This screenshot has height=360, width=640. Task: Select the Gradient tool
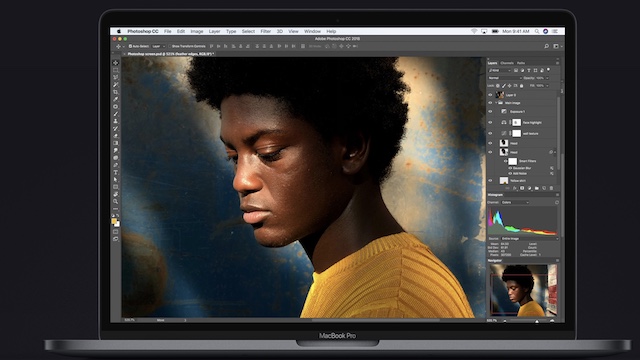[116, 143]
